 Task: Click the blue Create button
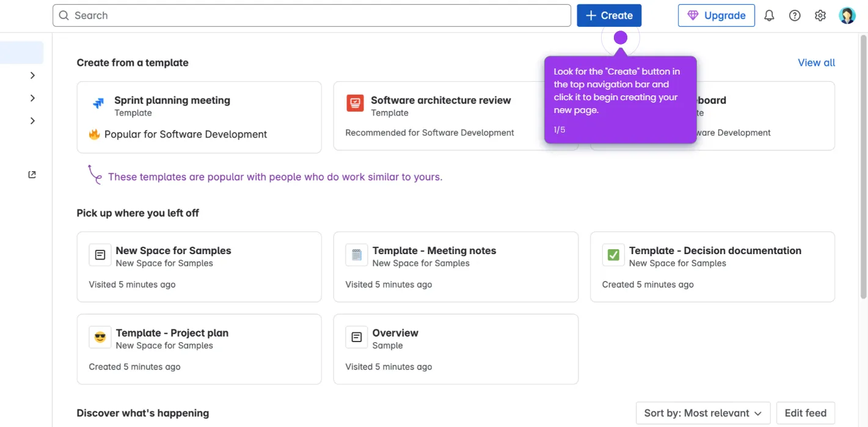609,16
